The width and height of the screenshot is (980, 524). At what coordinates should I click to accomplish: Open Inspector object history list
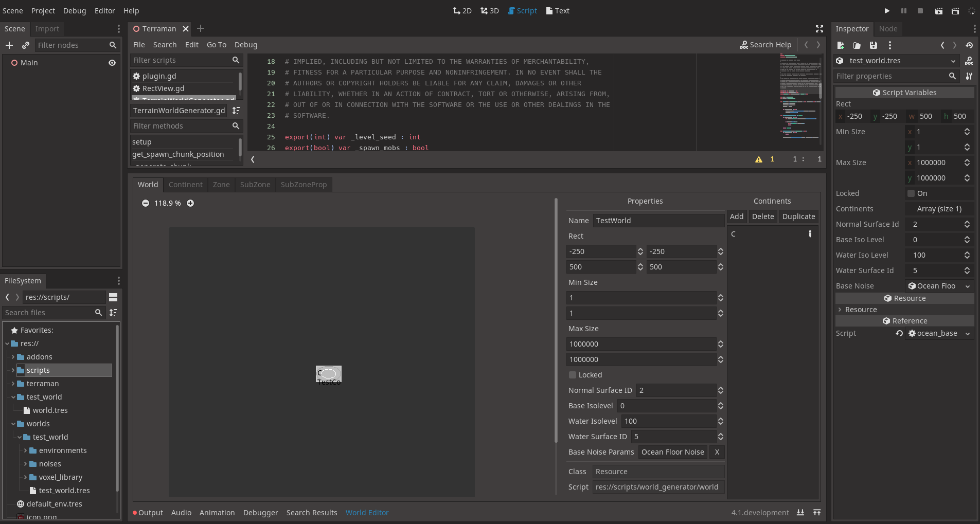(x=969, y=45)
